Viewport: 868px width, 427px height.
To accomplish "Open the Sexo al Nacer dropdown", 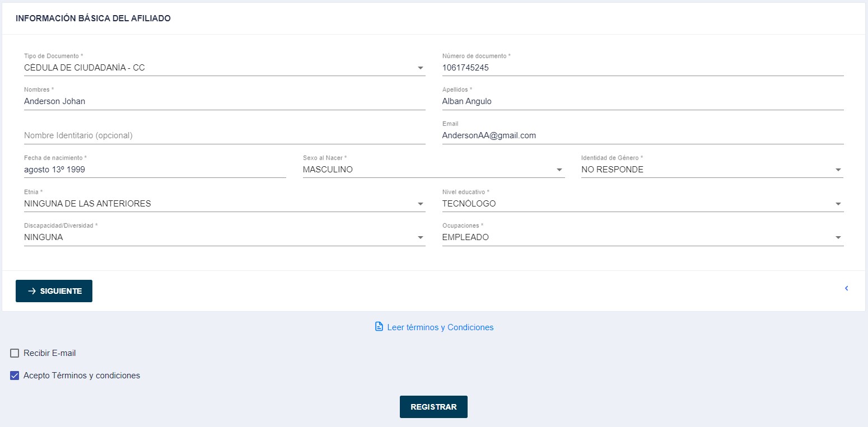I will (433, 170).
